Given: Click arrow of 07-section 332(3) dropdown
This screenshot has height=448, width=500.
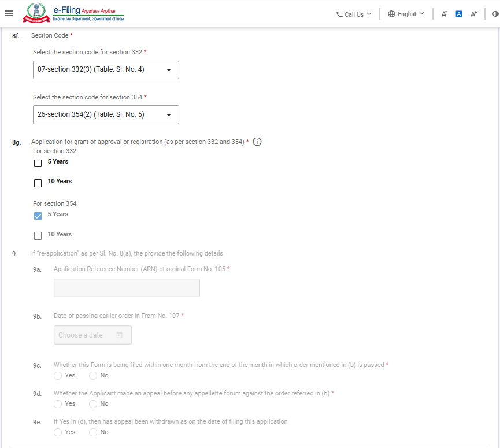Looking at the screenshot, I should (x=169, y=70).
